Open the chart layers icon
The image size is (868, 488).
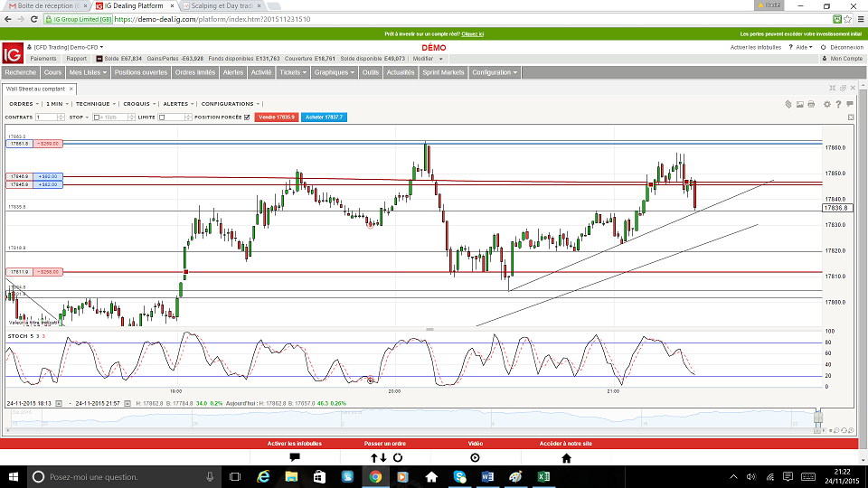pos(788,104)
